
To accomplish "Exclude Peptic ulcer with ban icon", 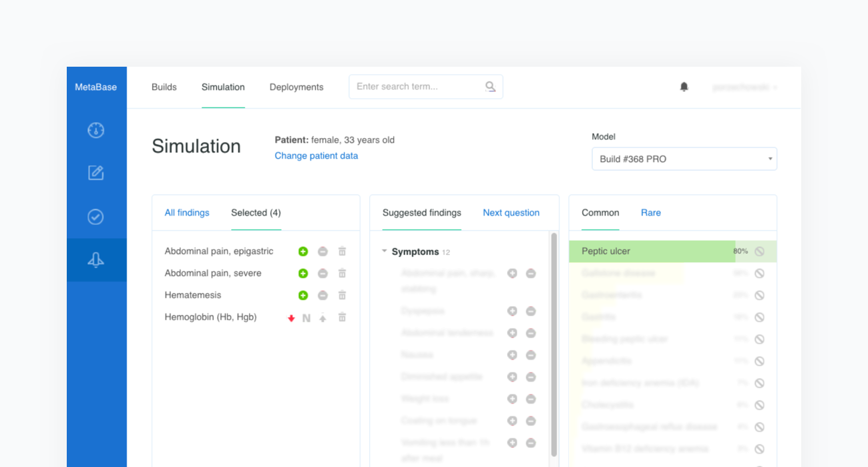I will click(x=759, y=252).
